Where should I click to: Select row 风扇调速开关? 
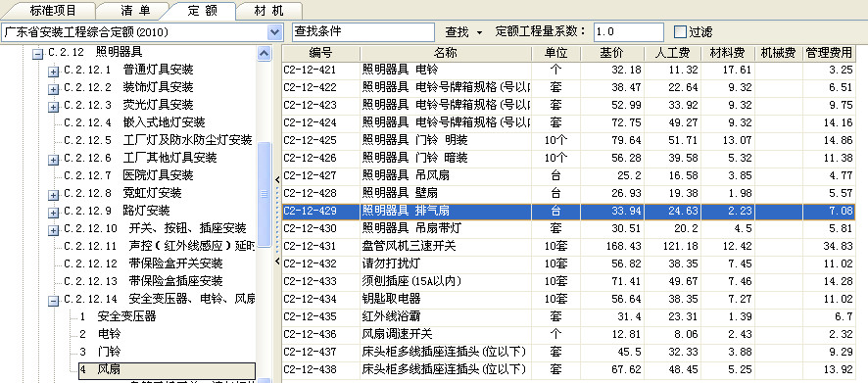coord(568,334)
